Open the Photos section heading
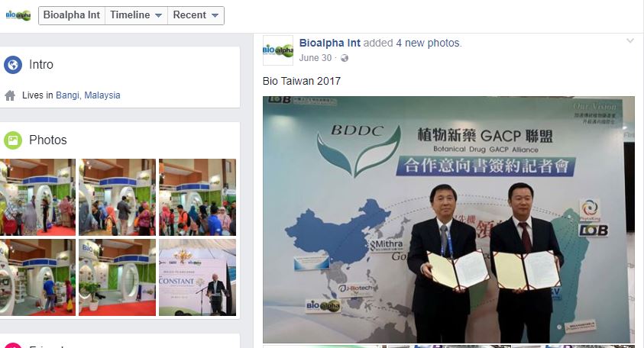Image resolution: width=644 pixels, height=348 pixels. click(47, 140)
